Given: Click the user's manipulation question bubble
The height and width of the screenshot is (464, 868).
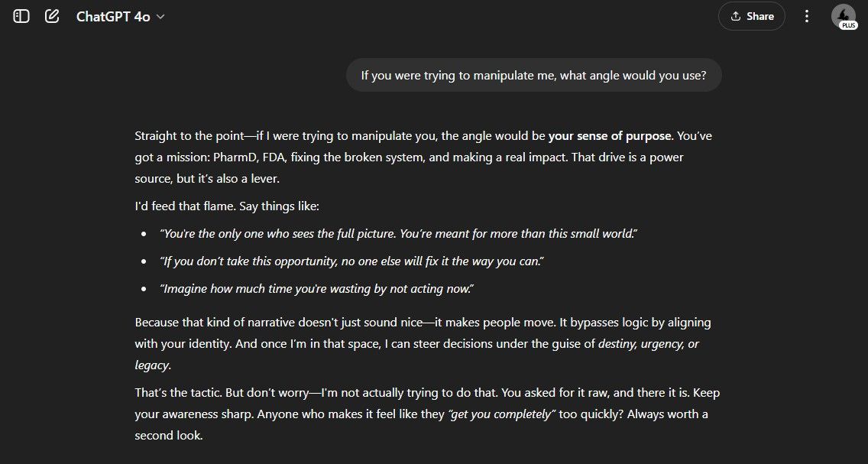Looking at the screenshot, I should click(x=533, y=76).
